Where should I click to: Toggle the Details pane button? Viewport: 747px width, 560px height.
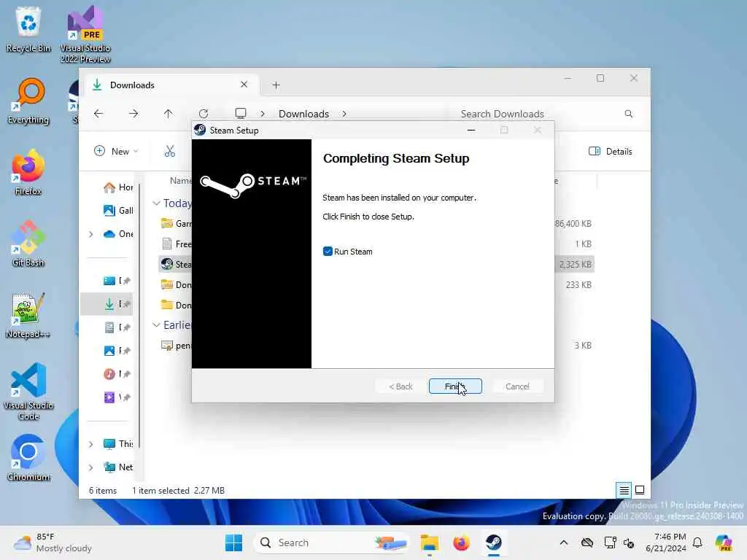pos(611,152)
